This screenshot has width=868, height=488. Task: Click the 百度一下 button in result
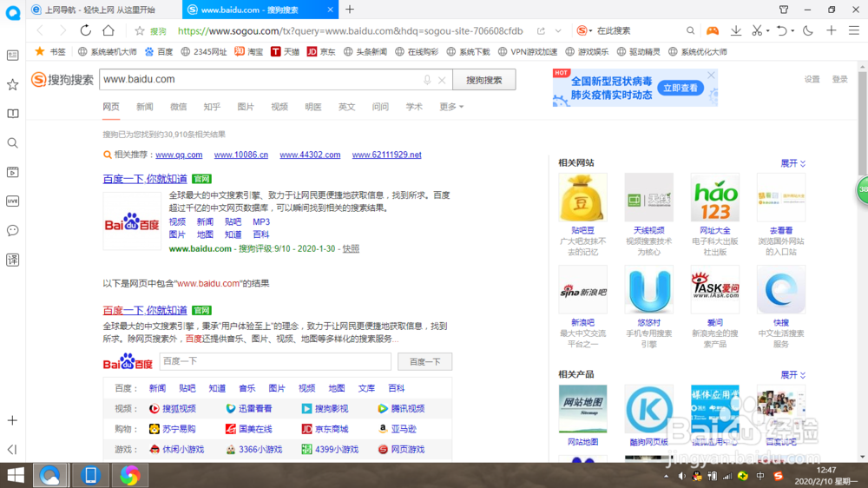[424, 362]
